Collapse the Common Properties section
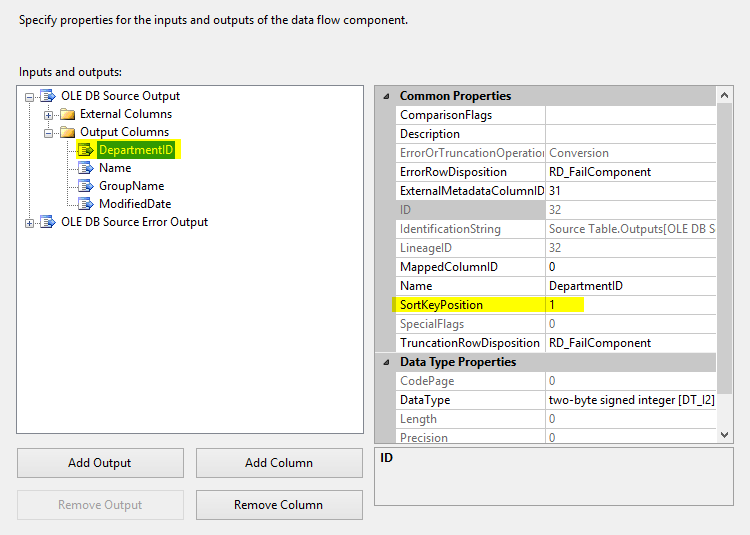 click(x=385, y=96)
